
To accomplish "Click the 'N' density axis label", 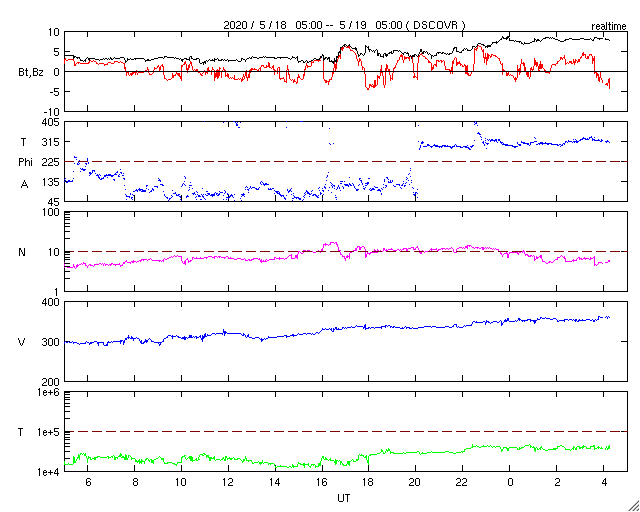I will point(22,252).
